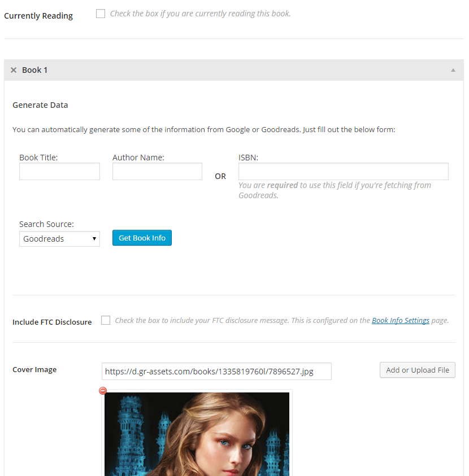The height and width of the screenshot is (476, 469).
Task: Focus the Book Title input field
Action: click(x=59, y=171)
